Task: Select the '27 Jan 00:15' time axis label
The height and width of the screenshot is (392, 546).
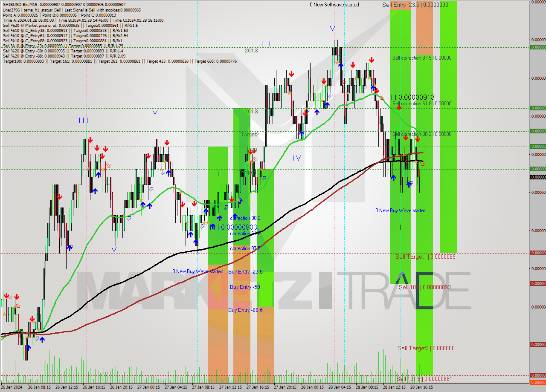Action: tap(148, 387)
